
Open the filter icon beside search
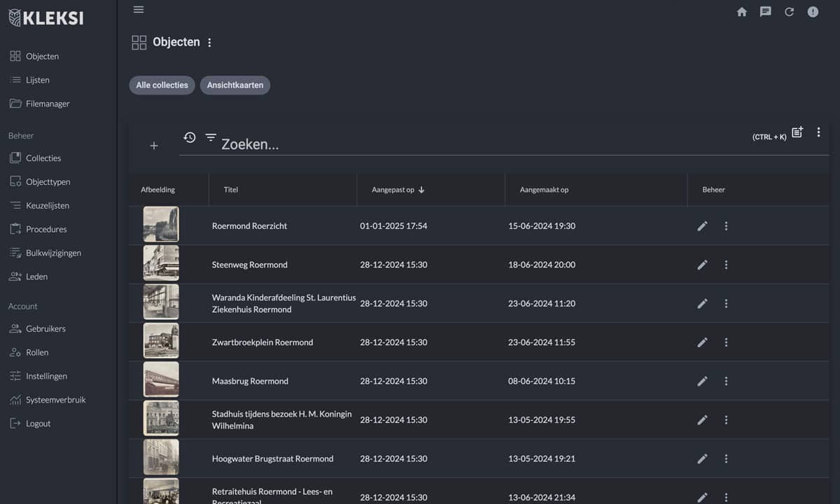pyautogui.click(x=211, y=137)
